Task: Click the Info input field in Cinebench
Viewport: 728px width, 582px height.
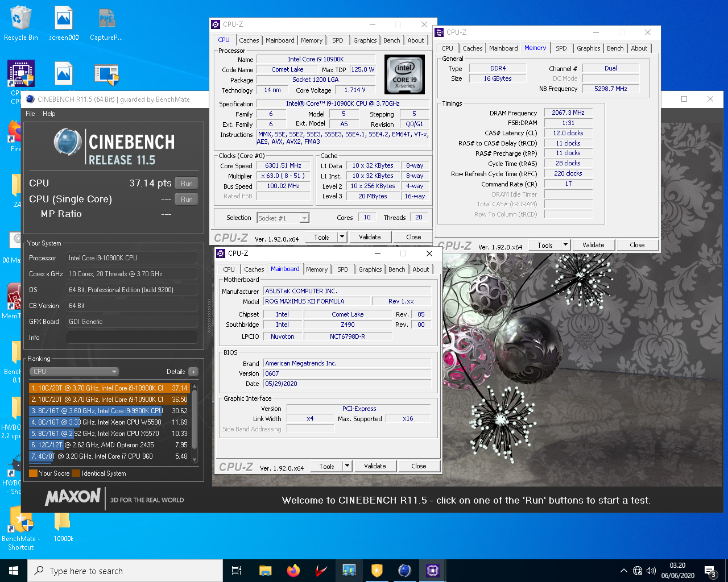Action: (132, 338)
